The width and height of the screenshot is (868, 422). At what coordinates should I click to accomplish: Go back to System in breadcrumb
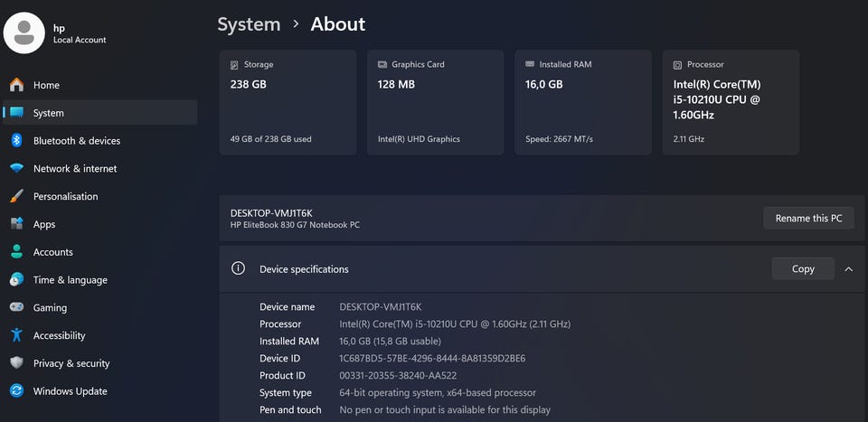[x=249, y=24]
